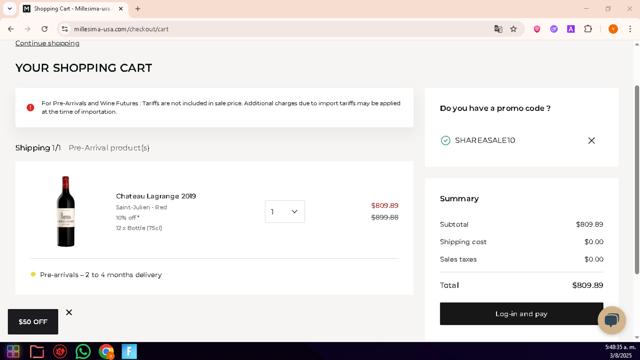Screen dimensions: 640x360
Task: Open site information icon in address bar
Action: click(64, 29)
